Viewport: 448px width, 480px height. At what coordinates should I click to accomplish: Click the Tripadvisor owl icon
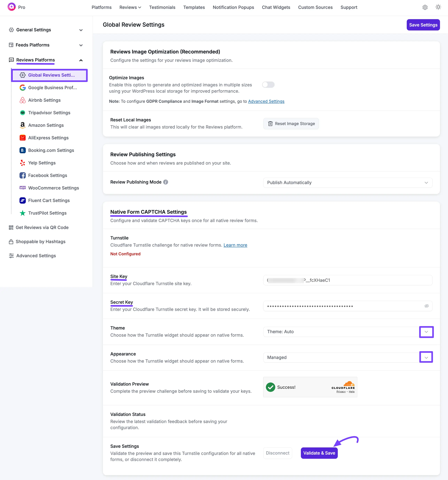(x=22, y=113)
